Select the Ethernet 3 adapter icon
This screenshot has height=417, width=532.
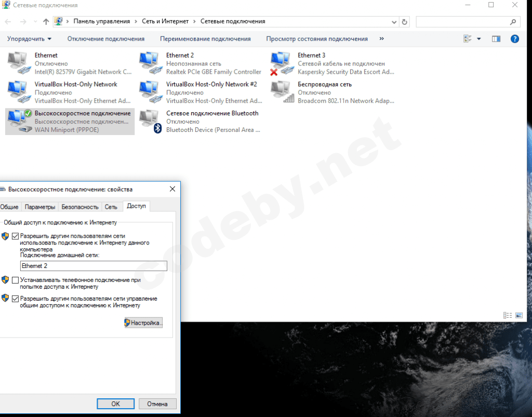coord(282,63)
